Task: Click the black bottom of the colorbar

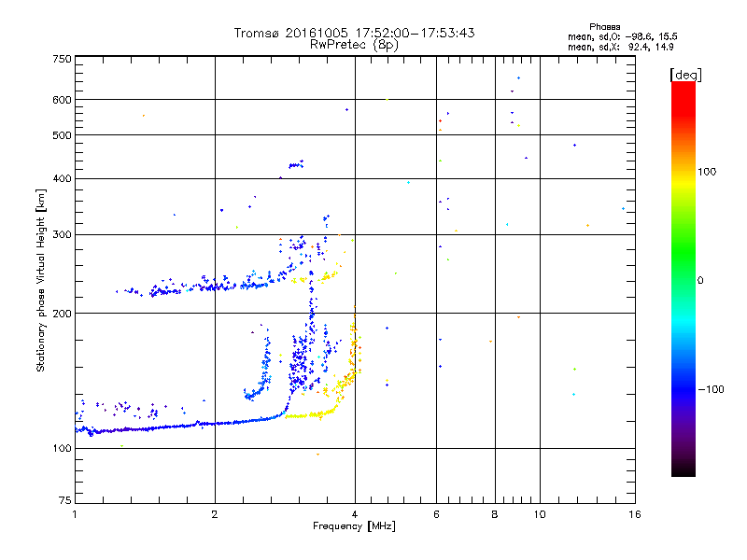Action: tap(684, 469)
